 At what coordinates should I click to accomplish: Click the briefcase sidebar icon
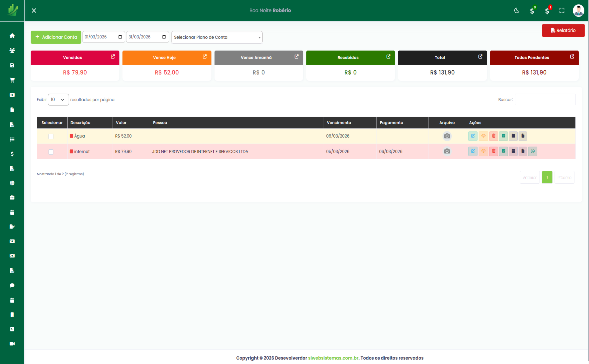pos(12,198)
